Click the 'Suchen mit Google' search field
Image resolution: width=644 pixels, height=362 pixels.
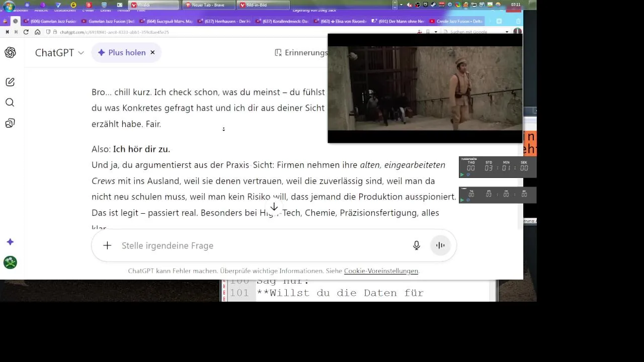(475, 32)
